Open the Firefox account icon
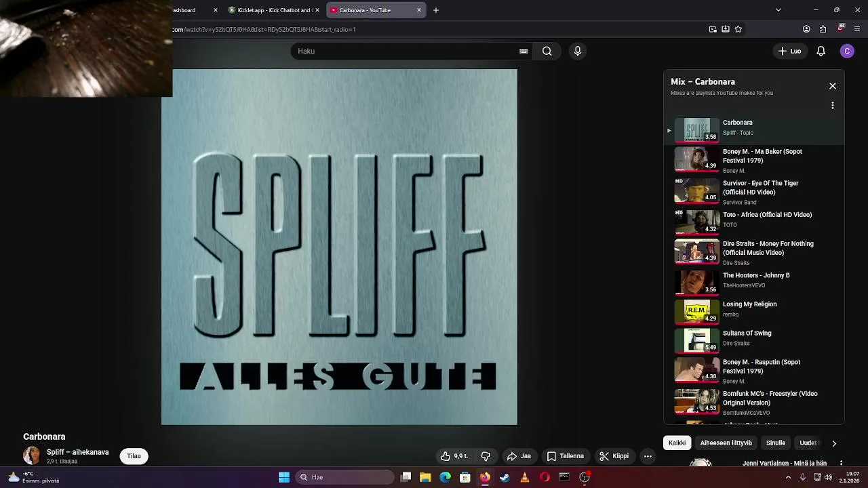Viewport: 868px width, 488px height. click(x=806, y=29)
